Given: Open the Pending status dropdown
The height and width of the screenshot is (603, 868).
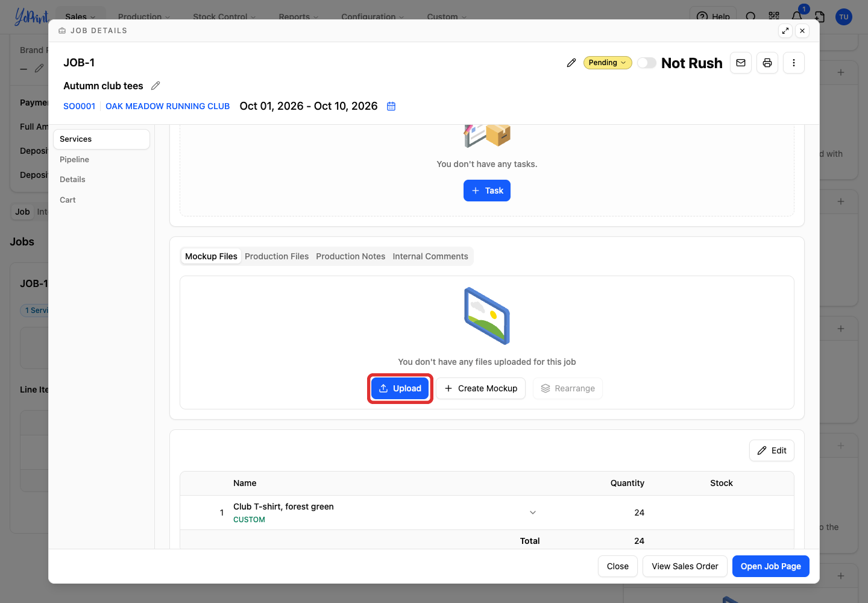Looking at the screenshot, I should pyautogui.click(x=608, y=63).
